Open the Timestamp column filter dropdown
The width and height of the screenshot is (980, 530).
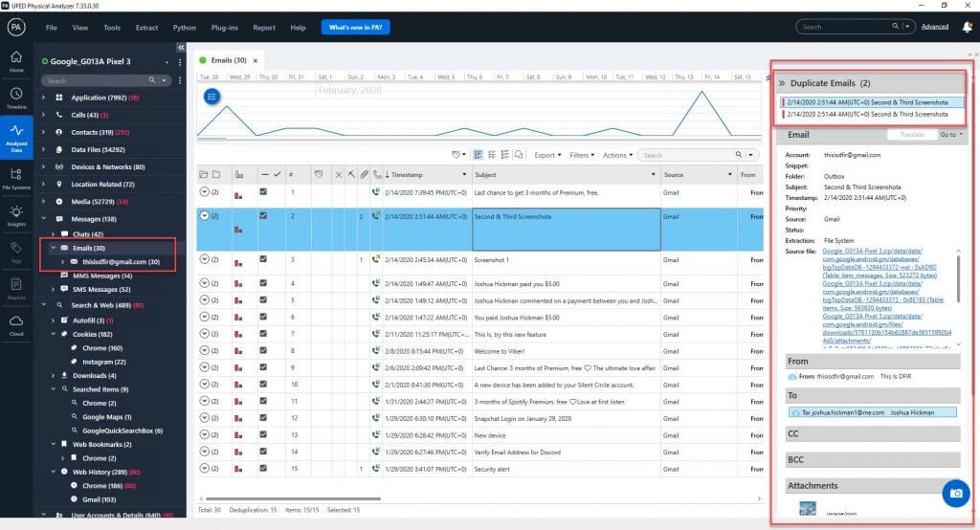point(464,174)
